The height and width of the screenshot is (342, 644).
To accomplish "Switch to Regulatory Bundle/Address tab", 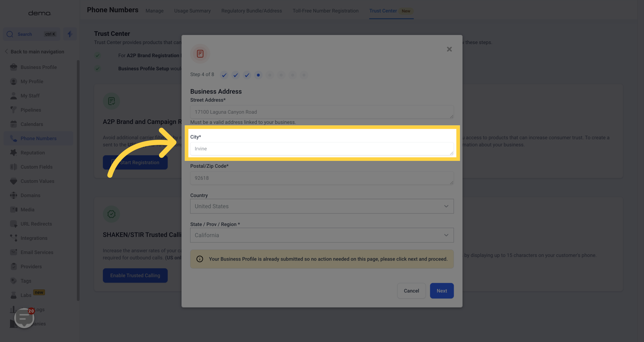I will 252,11.
